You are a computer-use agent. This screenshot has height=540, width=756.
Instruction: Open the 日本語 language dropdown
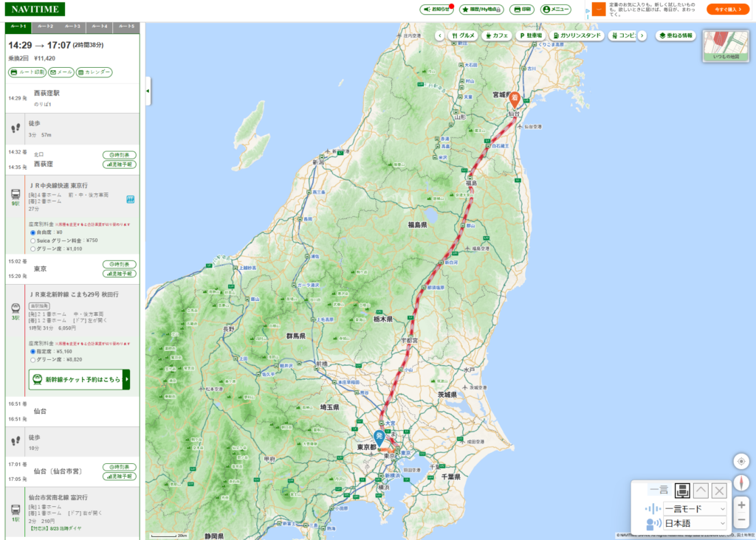(695, 523)
